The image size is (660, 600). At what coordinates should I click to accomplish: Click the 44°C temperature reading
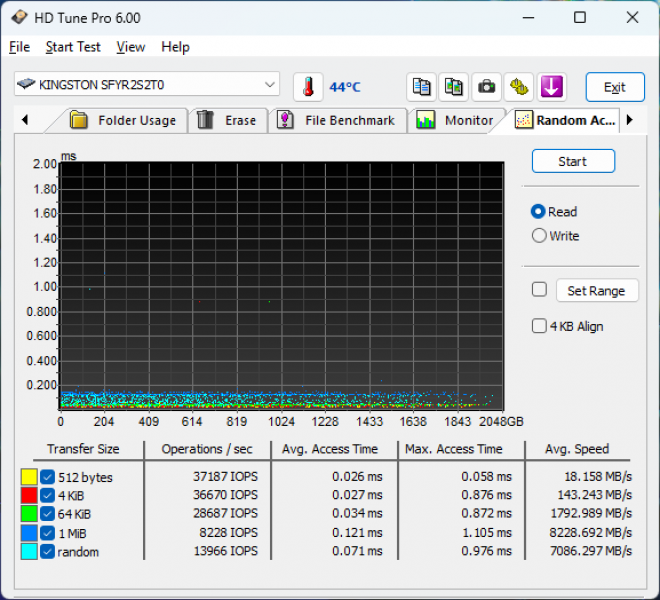[345, 87]
